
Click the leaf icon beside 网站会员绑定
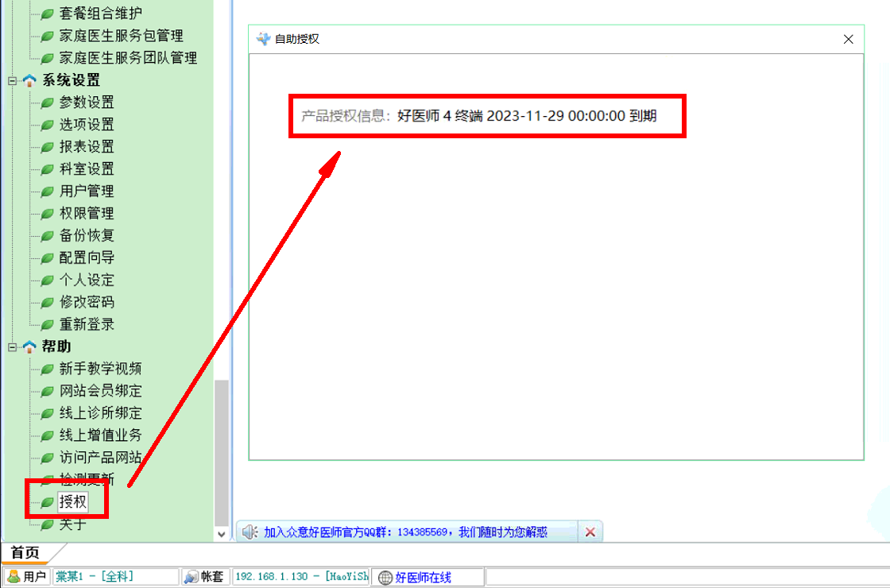point(47,392)
